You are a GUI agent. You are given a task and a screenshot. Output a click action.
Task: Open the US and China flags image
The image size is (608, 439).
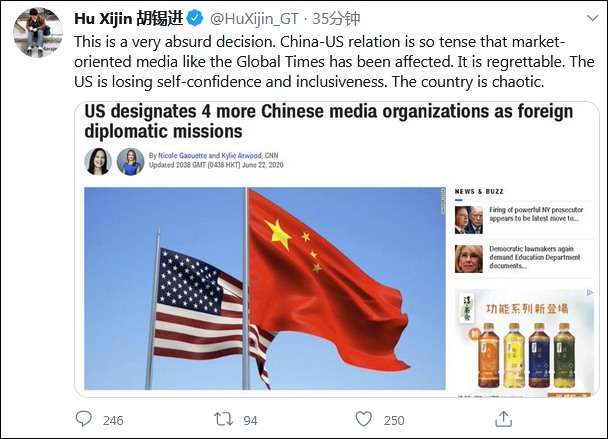point(265,289)
